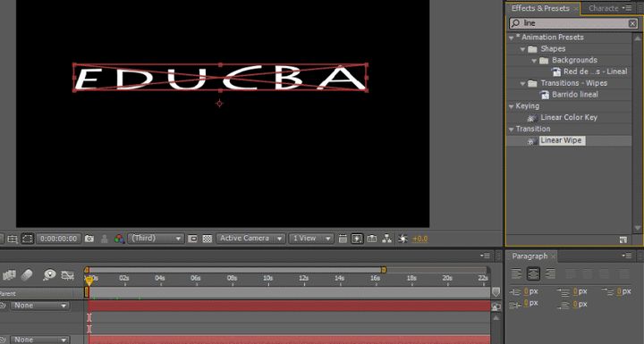Open Timeline panel menu icon
The width and height of the screenshot is (644, 344).
click(x=485, y=256)
